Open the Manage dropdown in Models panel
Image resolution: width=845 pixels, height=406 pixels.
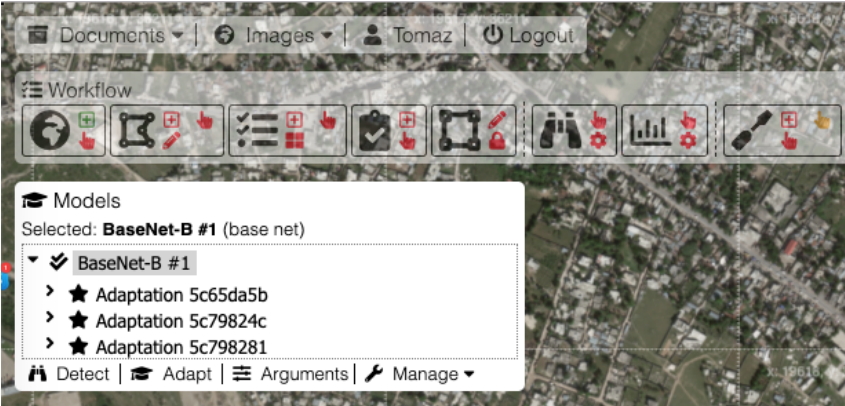419,374
